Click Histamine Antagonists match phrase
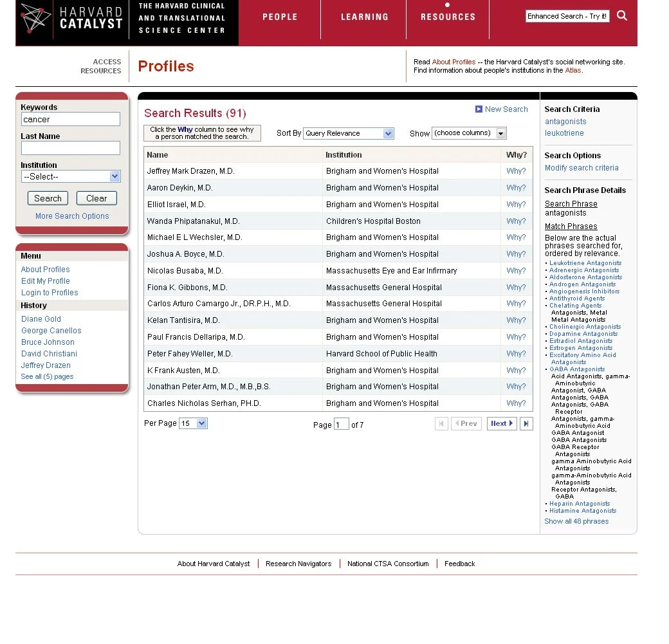Image resolution: width=669 pixels, height=644 pixels. [x=582, y=511]
